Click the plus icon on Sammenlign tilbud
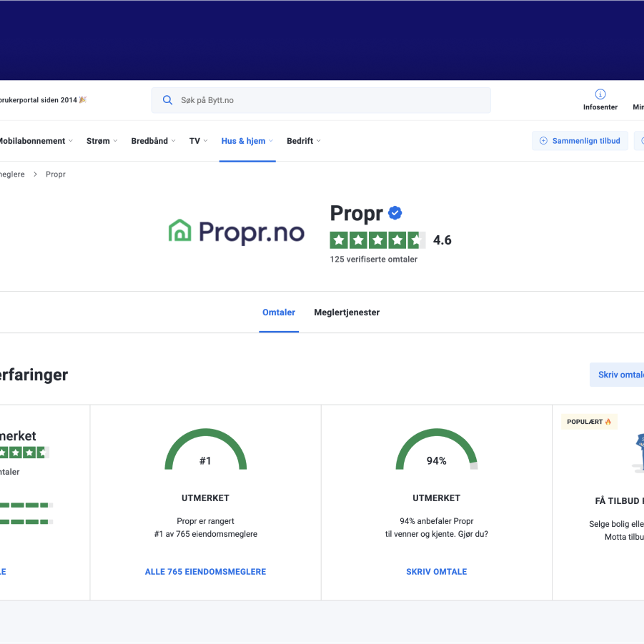 [543, 141]
